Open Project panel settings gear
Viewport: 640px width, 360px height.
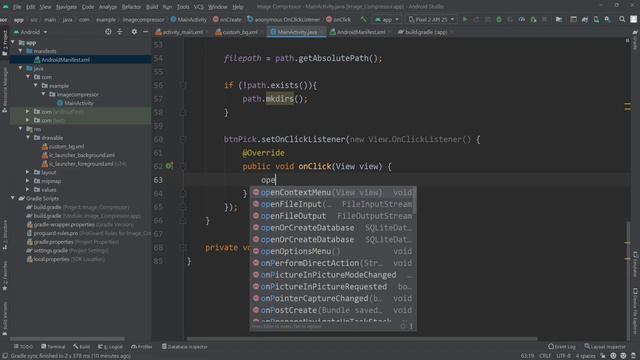click(134, 32)
